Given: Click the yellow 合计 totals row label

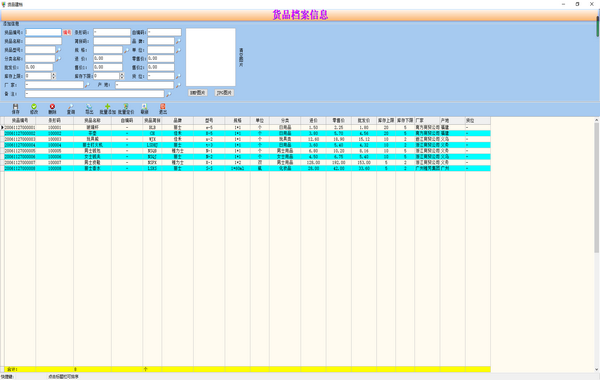Looking at the screenshot, I should [12, 369].
